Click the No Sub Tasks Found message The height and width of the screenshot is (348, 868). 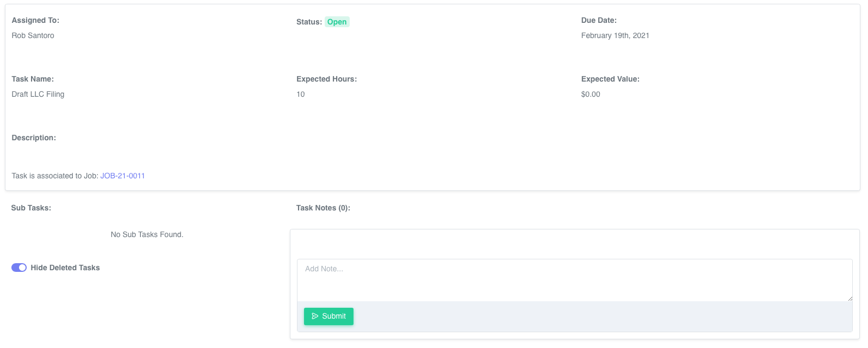click(147, 234)
